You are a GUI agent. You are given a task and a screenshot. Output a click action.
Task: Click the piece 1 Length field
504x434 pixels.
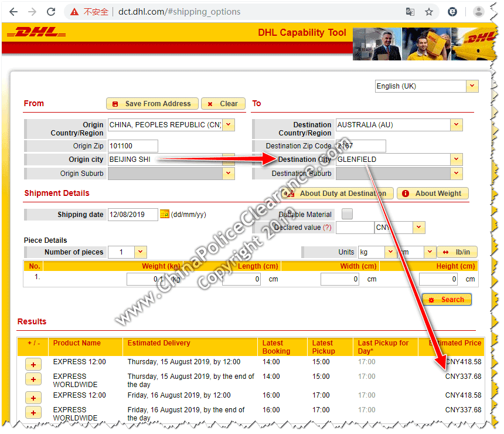[x=241, y=279]
